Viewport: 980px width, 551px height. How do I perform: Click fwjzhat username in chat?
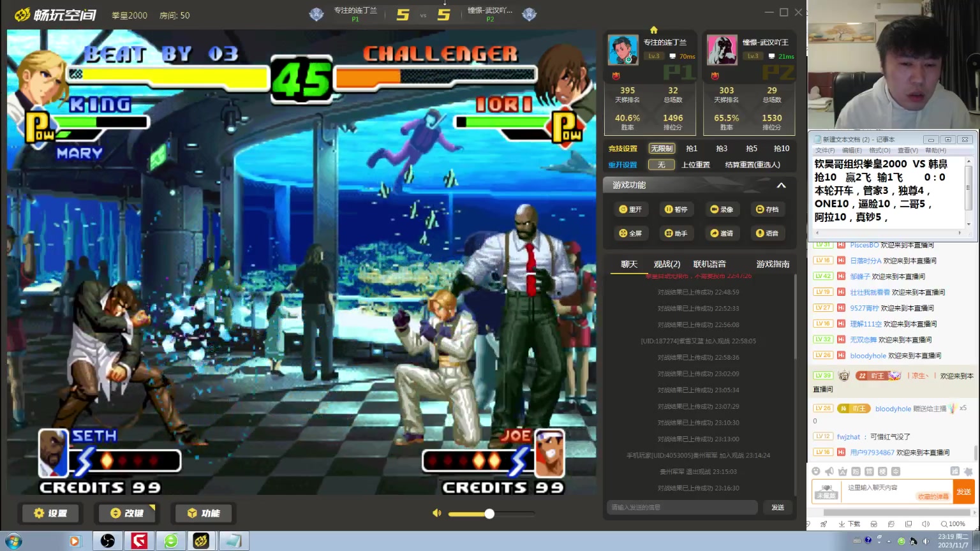coord(849,437)
